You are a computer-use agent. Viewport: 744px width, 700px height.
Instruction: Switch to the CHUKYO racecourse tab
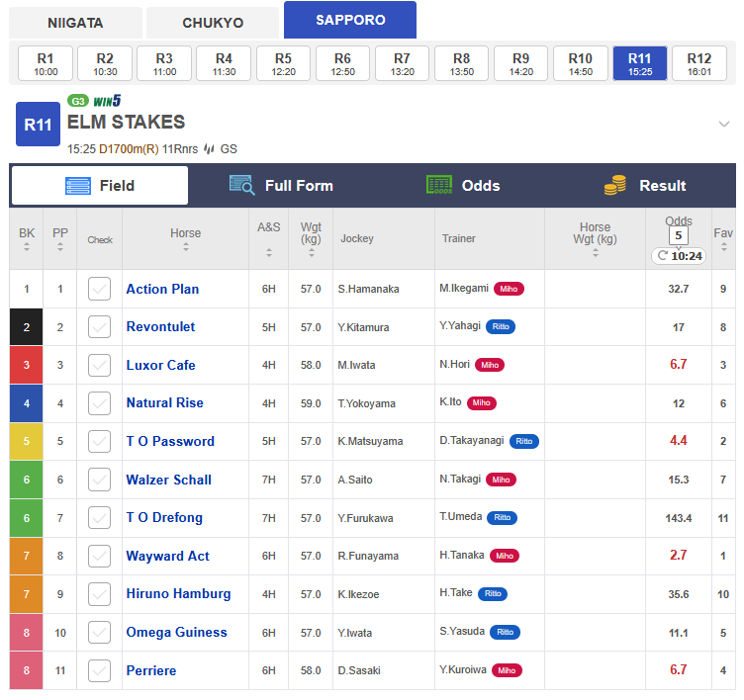[213, 23]
